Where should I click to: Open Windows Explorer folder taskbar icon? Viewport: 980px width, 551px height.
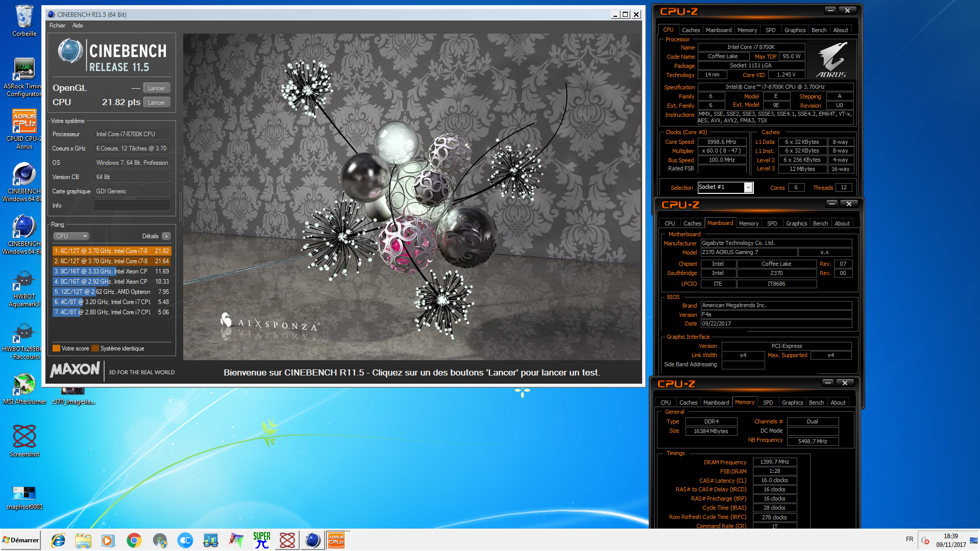click(83, 540)
